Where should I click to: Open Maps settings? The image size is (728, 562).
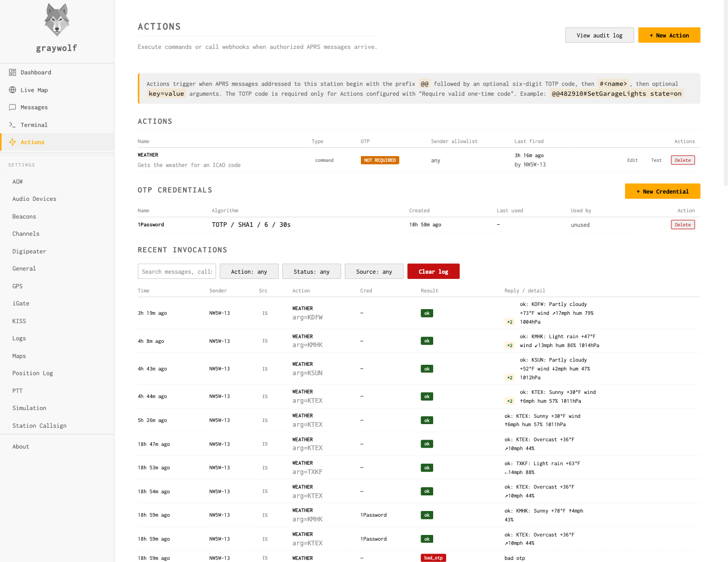[57, 356]
